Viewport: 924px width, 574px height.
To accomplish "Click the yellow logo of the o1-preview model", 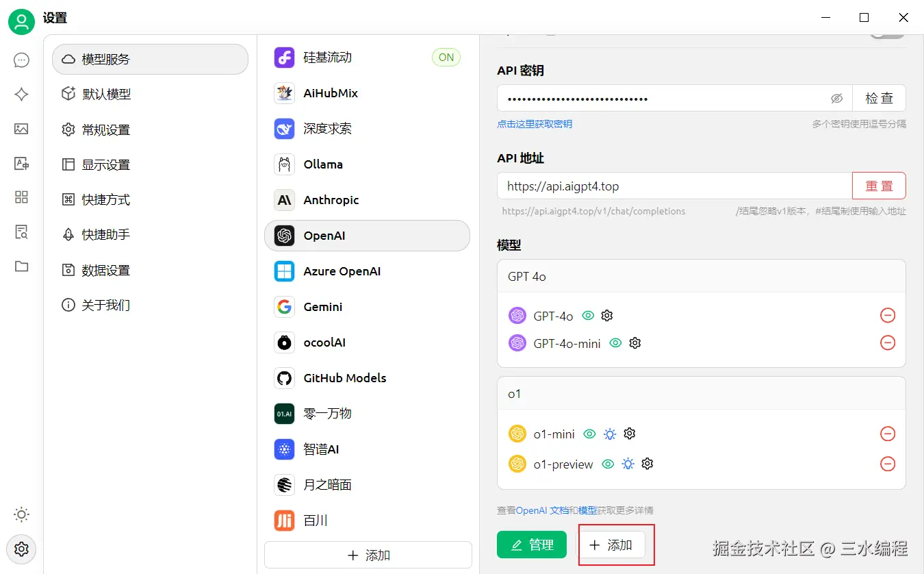I will (517, 464).
